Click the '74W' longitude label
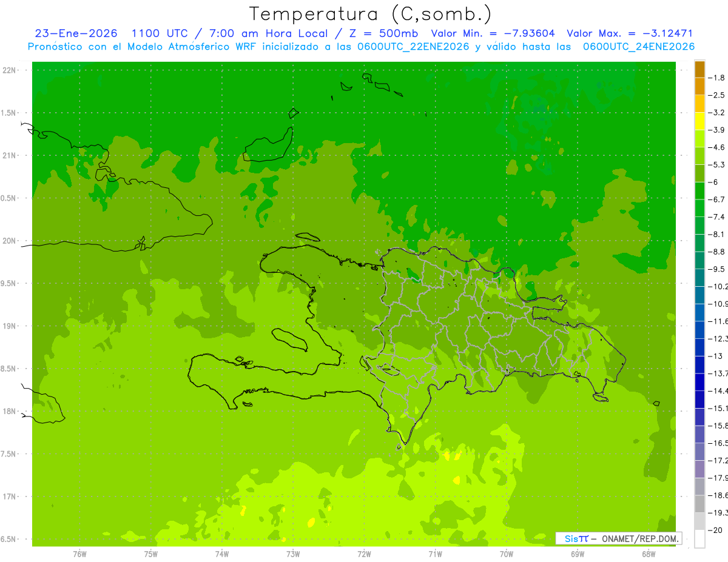Image resolution: width=728 pixels, height=562 pixels. 221,554
